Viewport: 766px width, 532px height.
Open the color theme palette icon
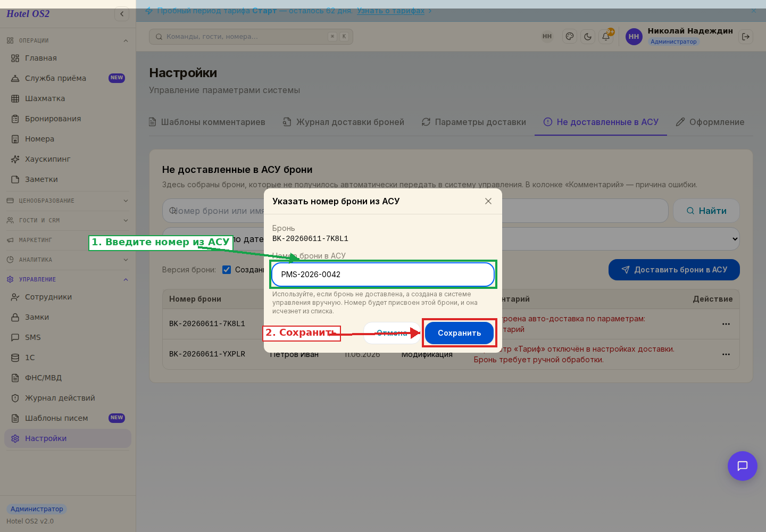[x=570, y=37]
